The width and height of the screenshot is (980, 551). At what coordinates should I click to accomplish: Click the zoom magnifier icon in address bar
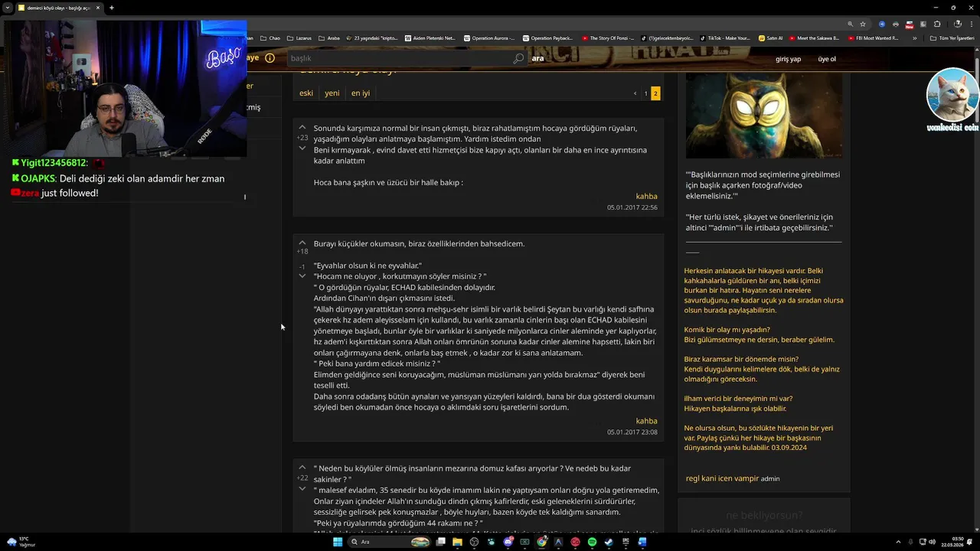point(851,24)
